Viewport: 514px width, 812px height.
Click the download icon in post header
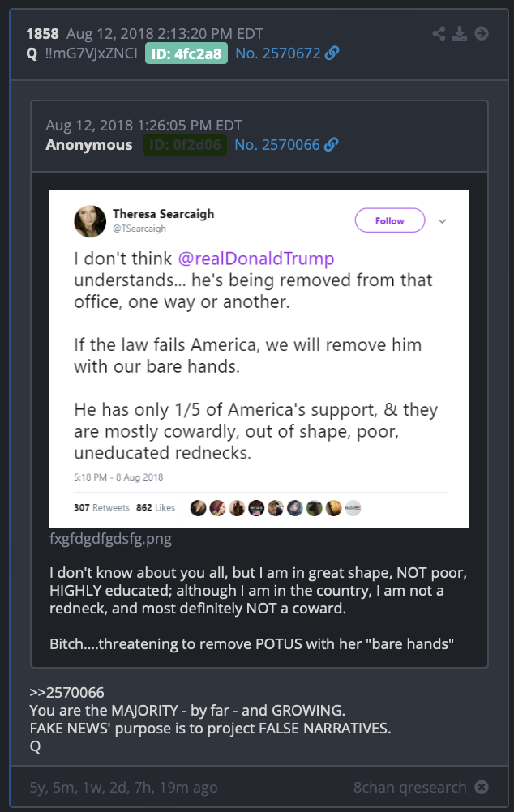460,34
